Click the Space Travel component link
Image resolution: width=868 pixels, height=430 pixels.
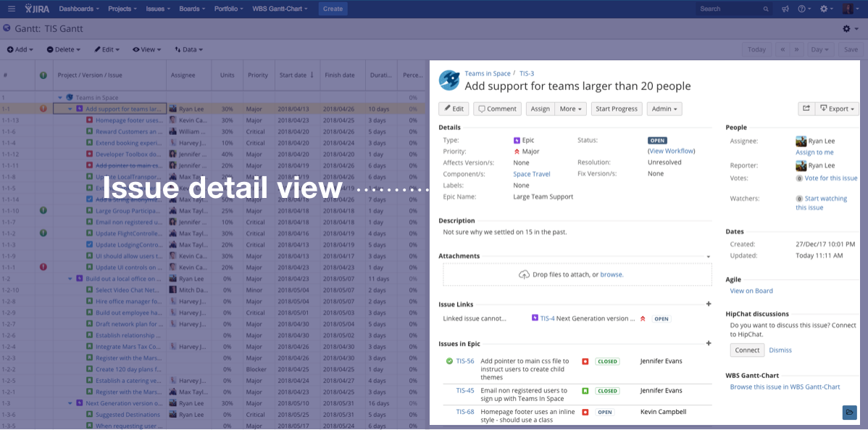531,174
